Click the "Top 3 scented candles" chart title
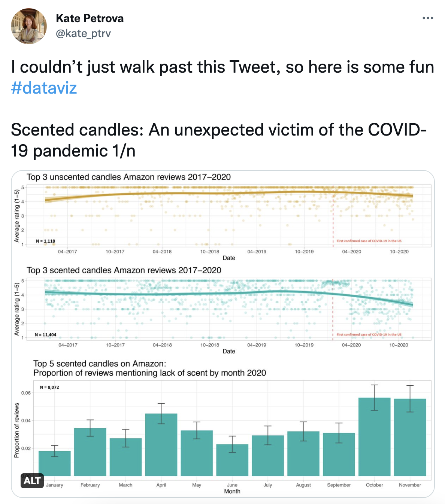This screenshot has width=445, height=504. (x=124, y=270)
